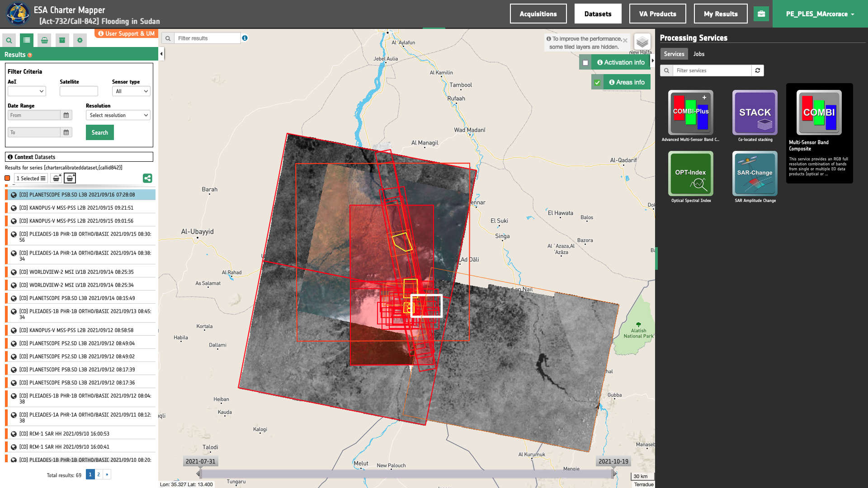868x488 pixels.
Task: Go to results page 2
Action: click(x=99, y=474)
